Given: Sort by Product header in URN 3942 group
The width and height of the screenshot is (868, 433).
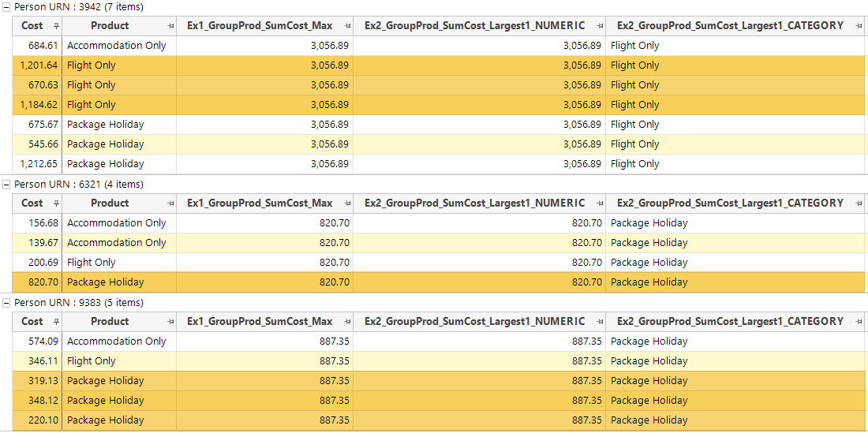Looking at the screenshot, I should click(x=110, y=25).
